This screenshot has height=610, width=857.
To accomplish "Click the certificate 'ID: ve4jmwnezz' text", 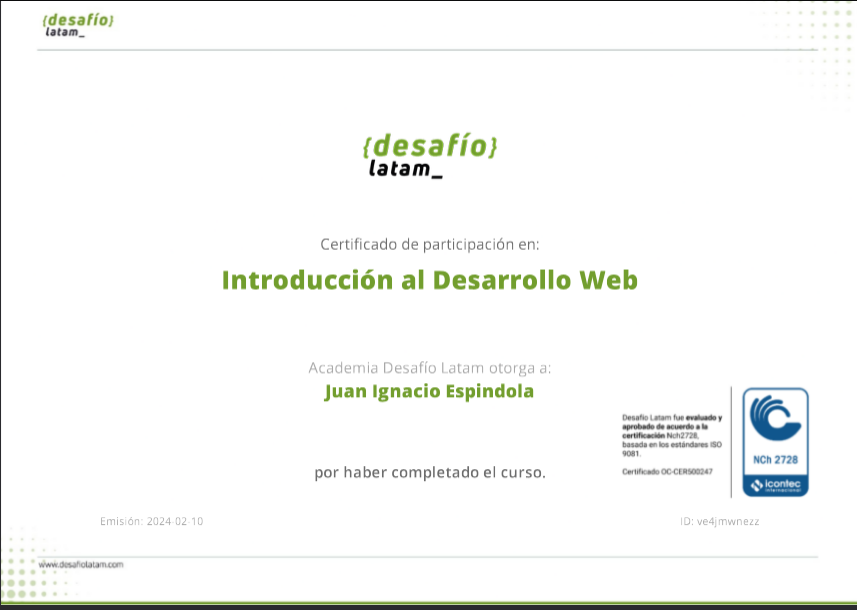I will click(720, 521).
